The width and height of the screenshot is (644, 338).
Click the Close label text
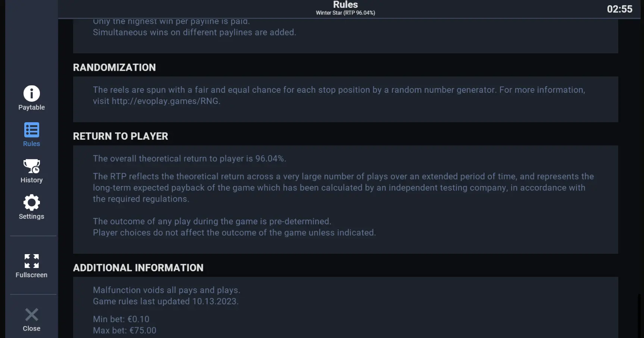(x=32, y=329)
